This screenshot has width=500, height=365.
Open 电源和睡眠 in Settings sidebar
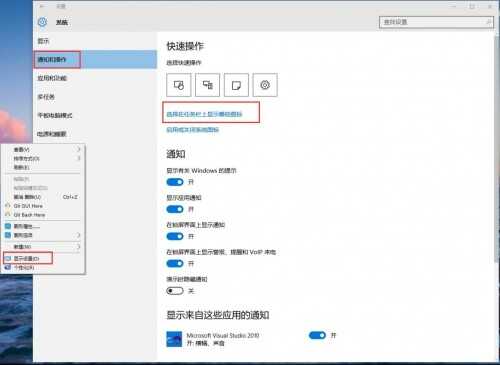(95, 134)
